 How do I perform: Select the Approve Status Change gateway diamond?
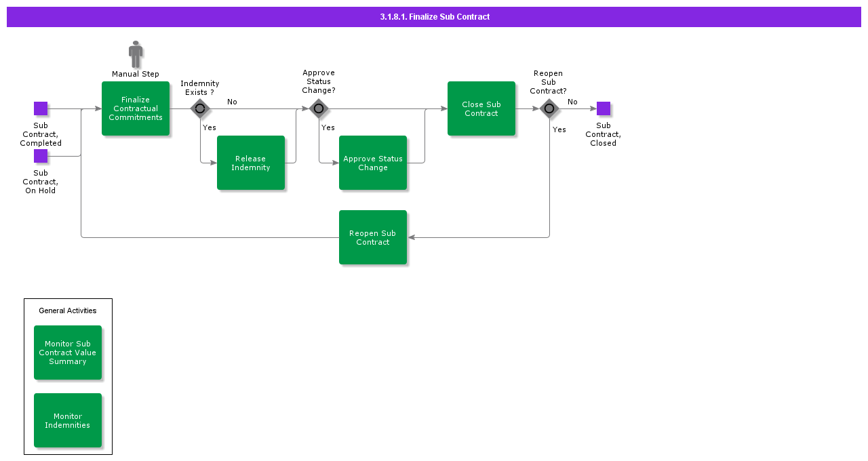pyautogui.click(x=319, y=108)
